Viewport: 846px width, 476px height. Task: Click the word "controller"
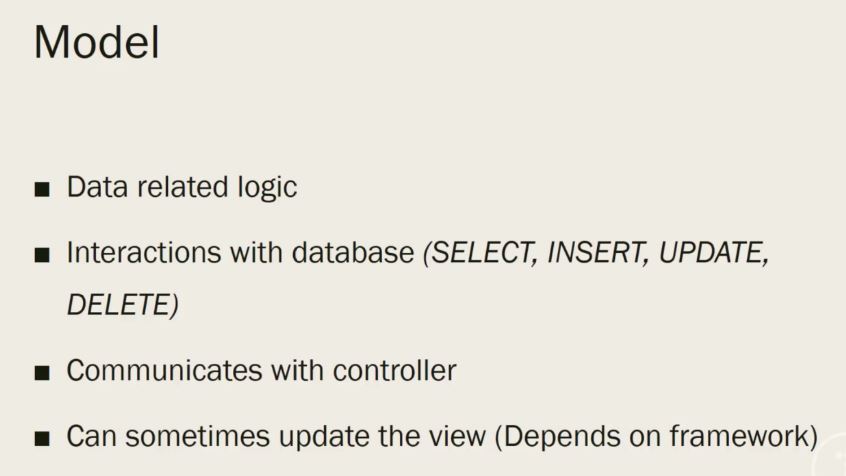(x=394, y=371)
